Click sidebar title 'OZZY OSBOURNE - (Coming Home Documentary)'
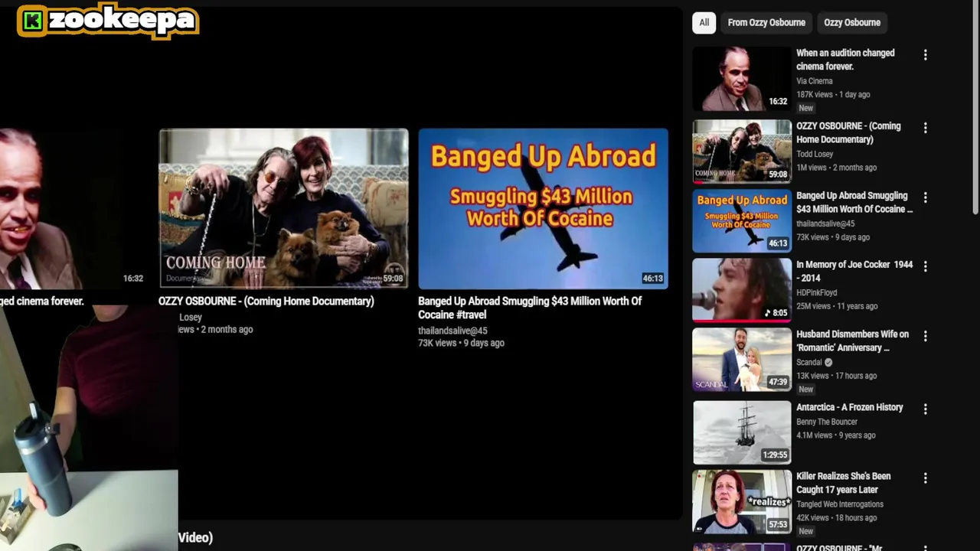 point(848,132)
